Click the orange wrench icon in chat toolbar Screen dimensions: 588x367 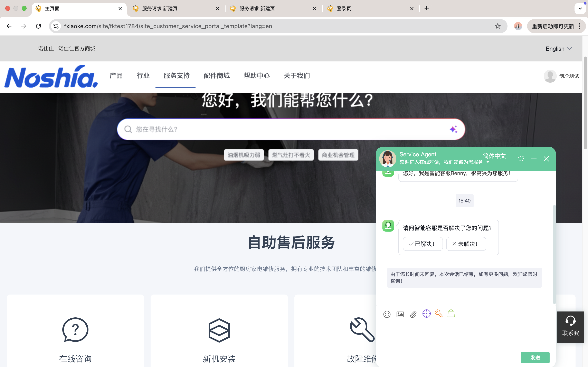point(439,313)
